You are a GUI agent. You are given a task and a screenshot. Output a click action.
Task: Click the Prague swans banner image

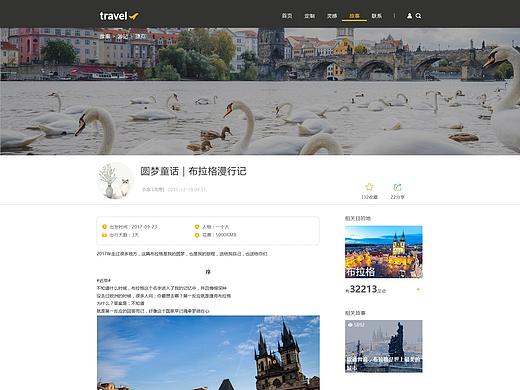[260, 91]
